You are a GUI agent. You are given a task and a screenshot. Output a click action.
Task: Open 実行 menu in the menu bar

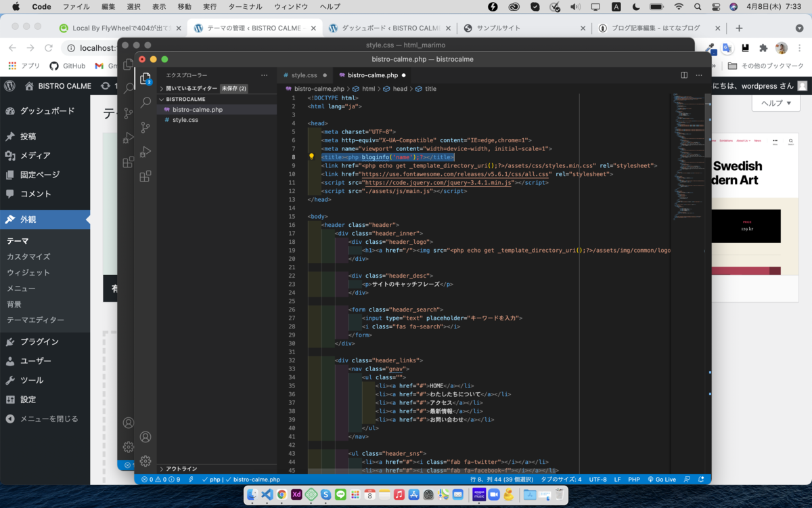[210, 7]
